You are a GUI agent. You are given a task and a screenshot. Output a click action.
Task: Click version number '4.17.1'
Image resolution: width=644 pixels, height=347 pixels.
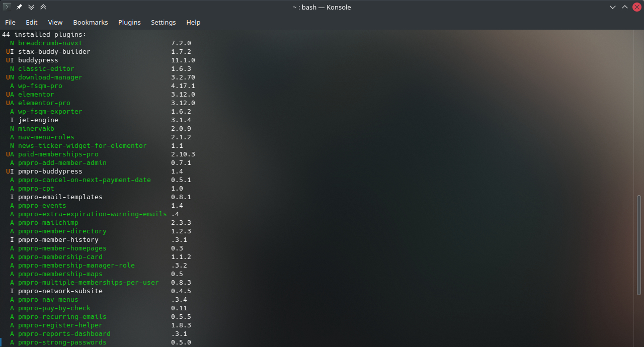coord(183,86)
